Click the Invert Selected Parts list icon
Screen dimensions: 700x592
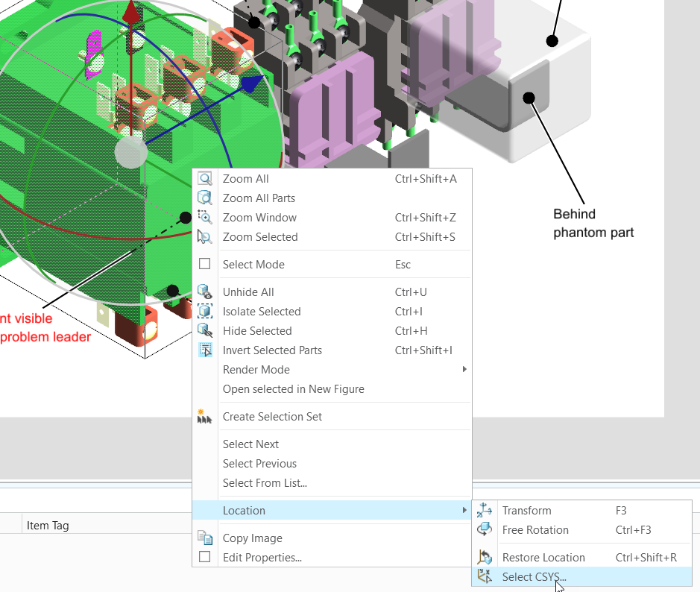(205, 350)
